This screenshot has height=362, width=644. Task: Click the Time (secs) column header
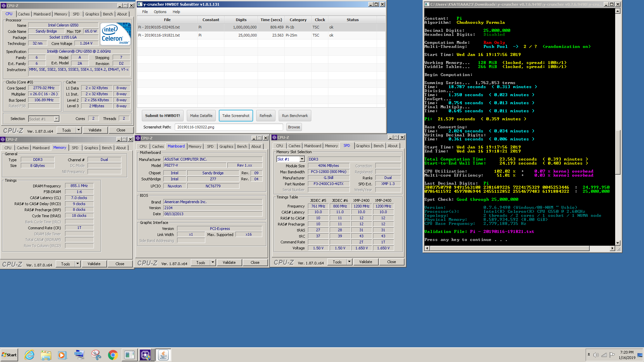(x=271, y=20)
